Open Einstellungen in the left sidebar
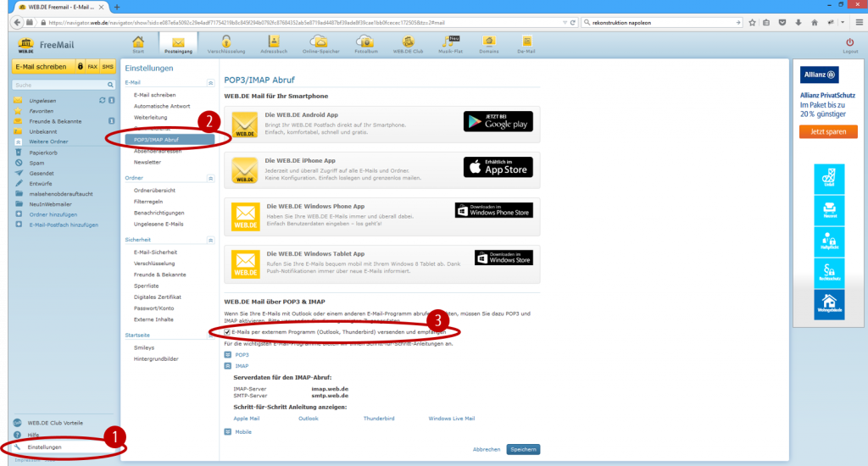The height and width of the screenshot is (466, 868). coord(44,447)
